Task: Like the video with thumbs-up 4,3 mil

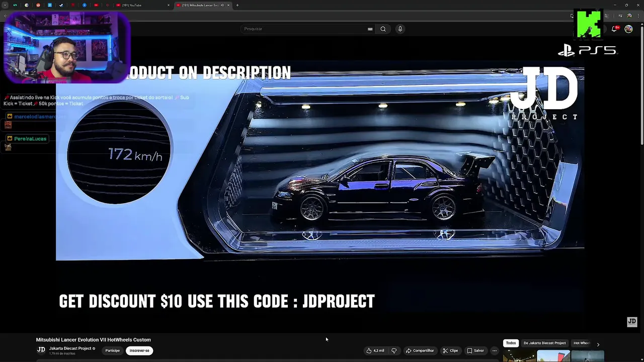Action: pos(376,350)
